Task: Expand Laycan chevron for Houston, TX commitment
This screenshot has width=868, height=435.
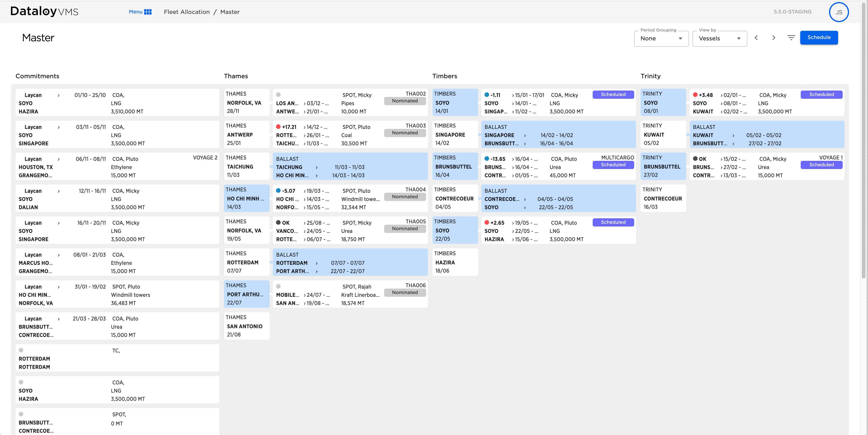Action: [x=59, y=159]
